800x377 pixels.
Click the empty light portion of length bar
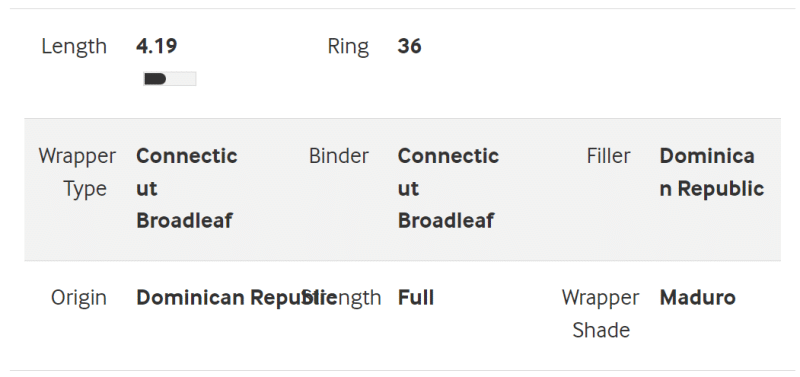click(181, 79)
